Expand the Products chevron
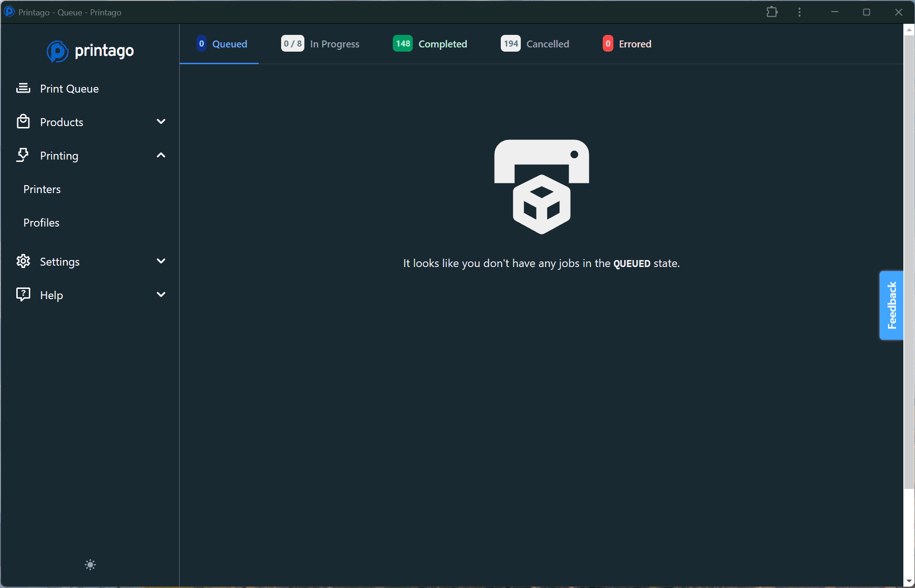Image resolution: width=915 pixels, height=588 pixels. click(x=161, y=121)
